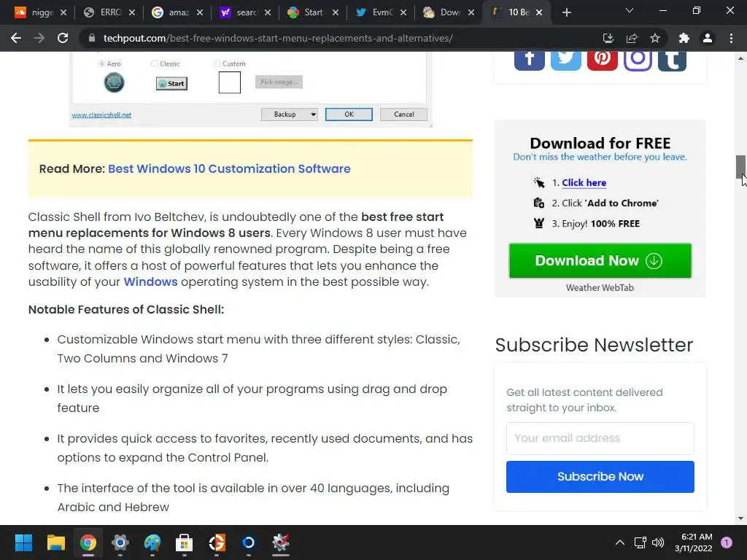This screenshot has width=747, height=560.
Task: Show hidden tray icons chevron
Action: click(x=620, y=542)
